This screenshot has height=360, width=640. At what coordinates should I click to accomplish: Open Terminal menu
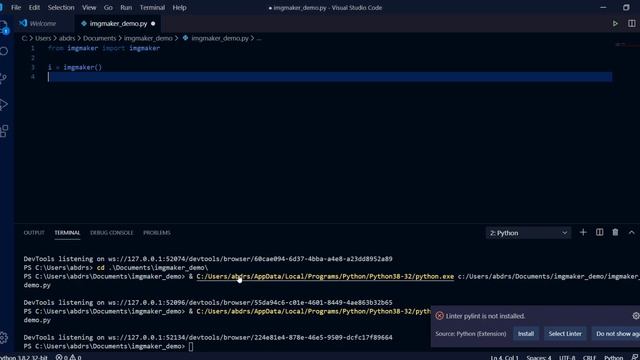pos(152,7)
